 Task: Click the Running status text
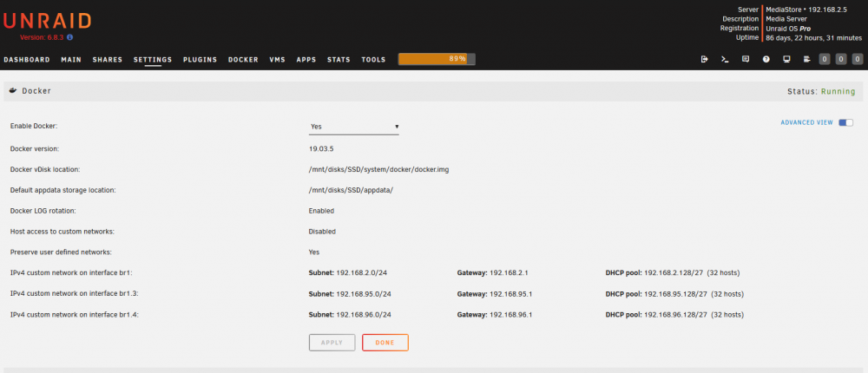click(838, 91)
